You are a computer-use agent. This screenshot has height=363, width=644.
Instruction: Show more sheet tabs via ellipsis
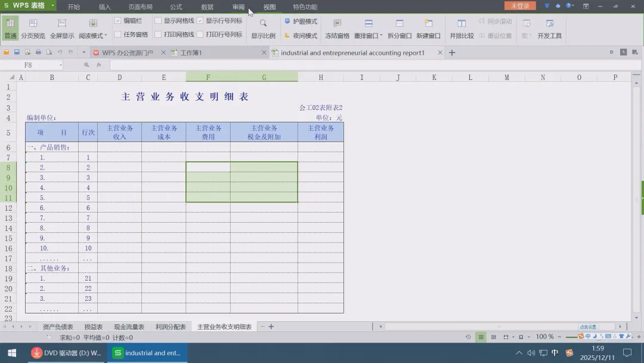click(262, 327)
